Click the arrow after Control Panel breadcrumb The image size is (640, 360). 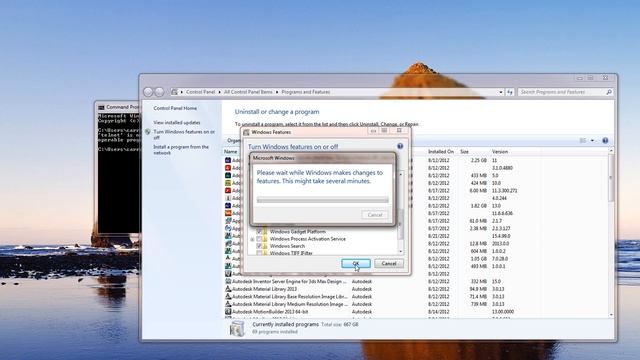click(x=220, y=92)
